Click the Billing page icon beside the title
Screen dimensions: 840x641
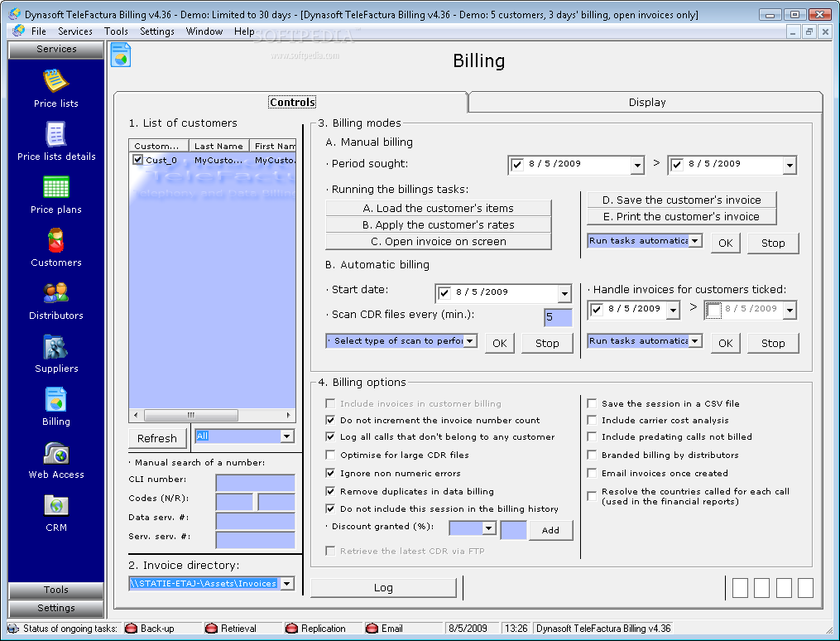(121, 55)
